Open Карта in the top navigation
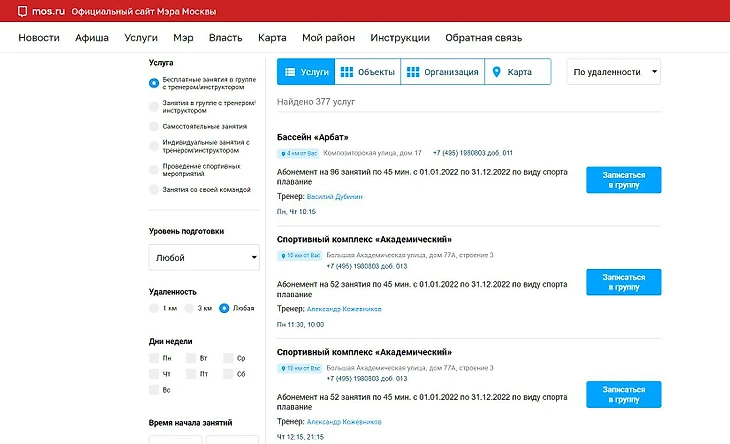This screenshot has width=730, height=444. click(x=272, y=38)
